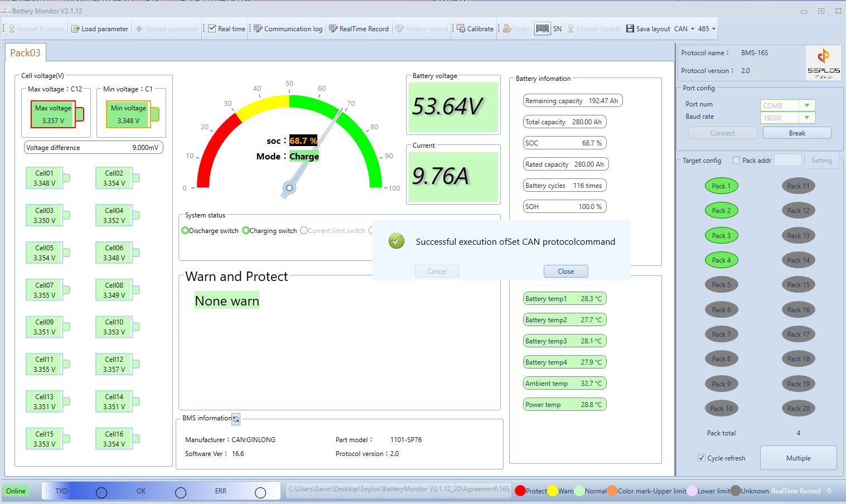The height and width of the screenshot is (504, 846).
Task: Open the 485 toolbar menu
Action: [x=706, y=29]
